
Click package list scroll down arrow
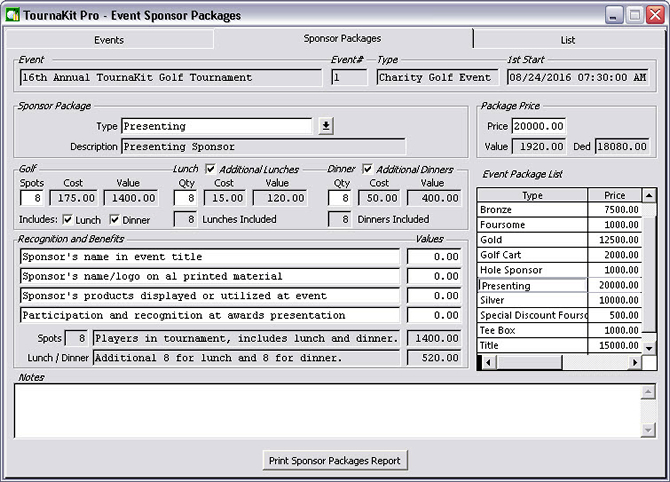click(649, 348)
